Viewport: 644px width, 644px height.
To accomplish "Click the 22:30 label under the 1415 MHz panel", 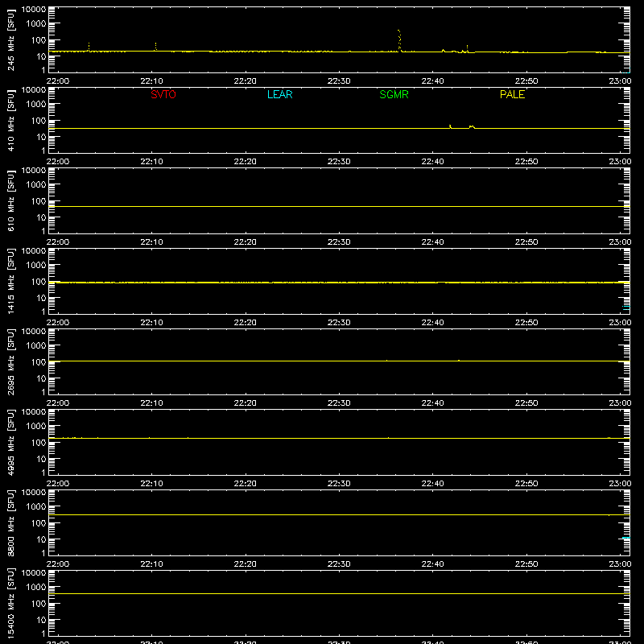I will [x=339, y=323].
